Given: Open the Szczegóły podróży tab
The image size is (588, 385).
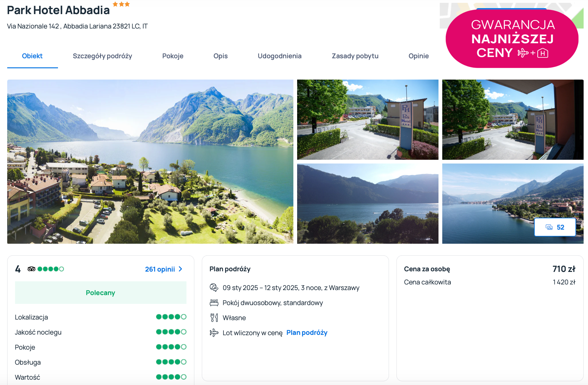Looking at the screenshot, I should pyautogui.click(x=102, y=56).
